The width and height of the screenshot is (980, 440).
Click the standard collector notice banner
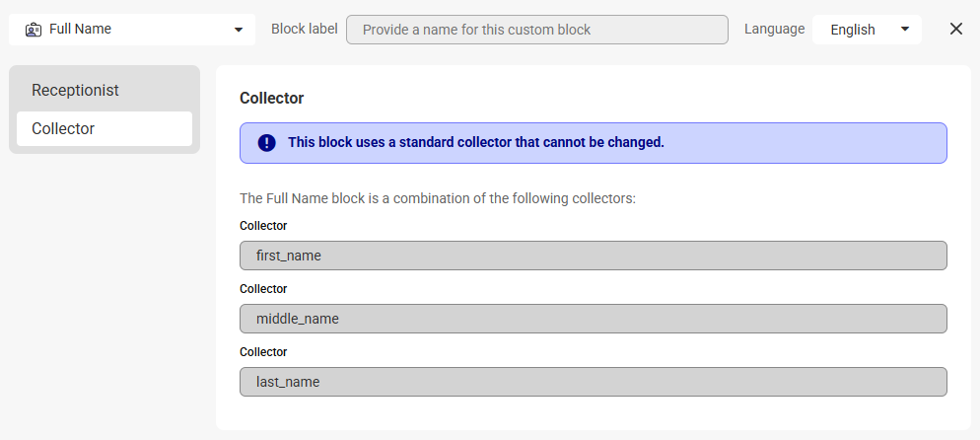(594, 143)
